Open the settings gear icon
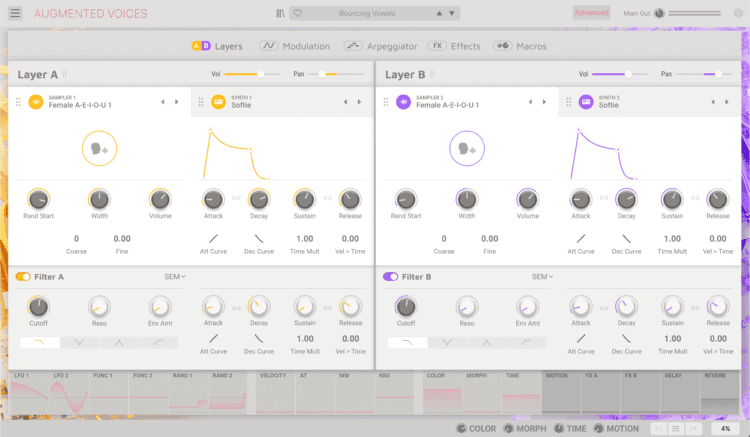Screen dimensions: 750x437 click(738, 13)
